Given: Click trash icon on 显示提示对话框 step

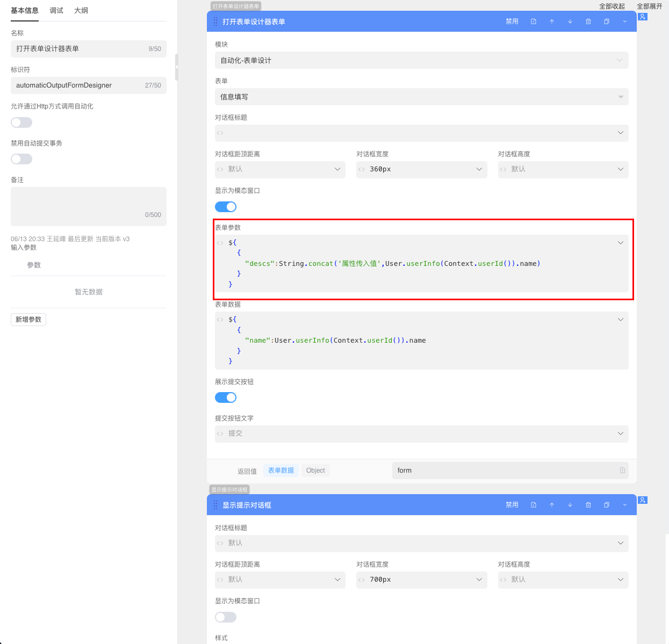Looking at the screenshot, I should point(588,505).
